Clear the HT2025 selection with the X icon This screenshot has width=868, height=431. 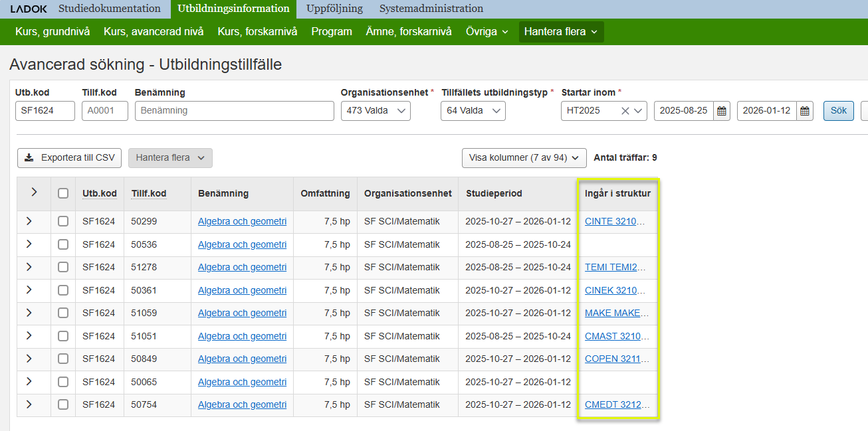point(625,111)
